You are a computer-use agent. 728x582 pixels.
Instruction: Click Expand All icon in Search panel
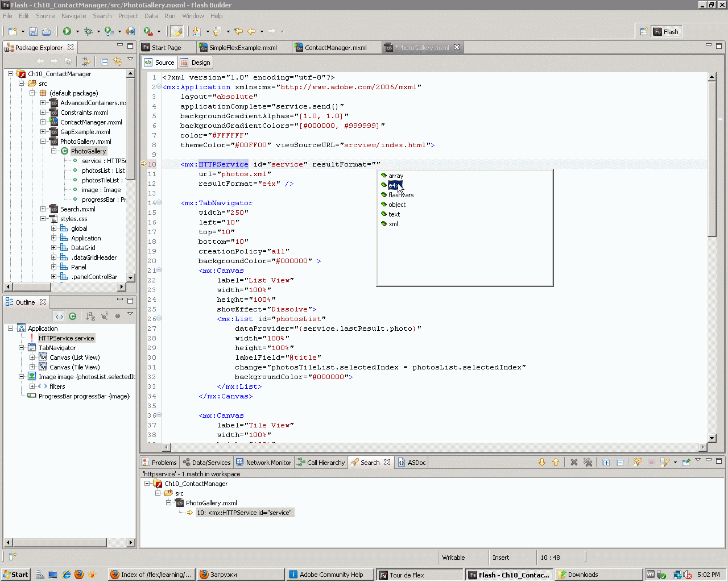(606, 463)
